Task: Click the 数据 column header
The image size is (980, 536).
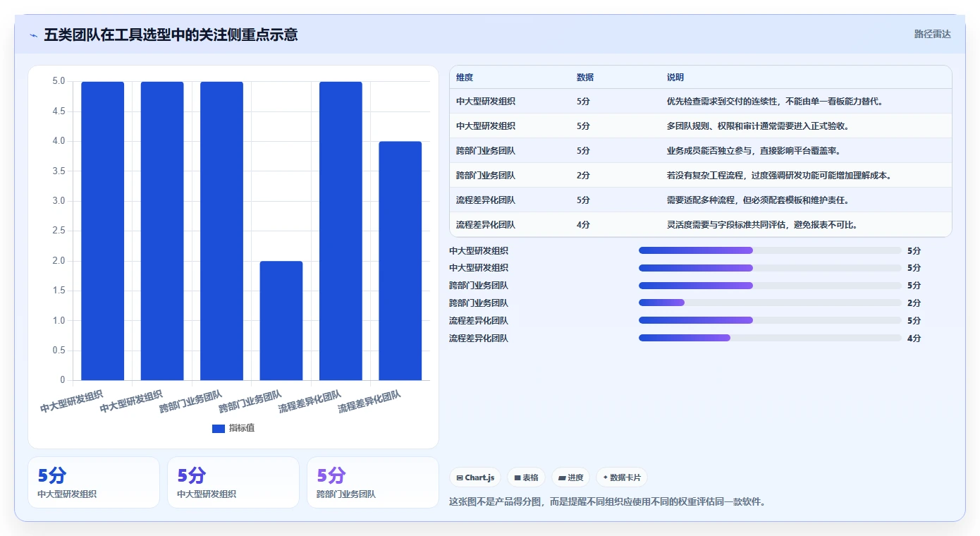Action: click(x=585, y=78)
